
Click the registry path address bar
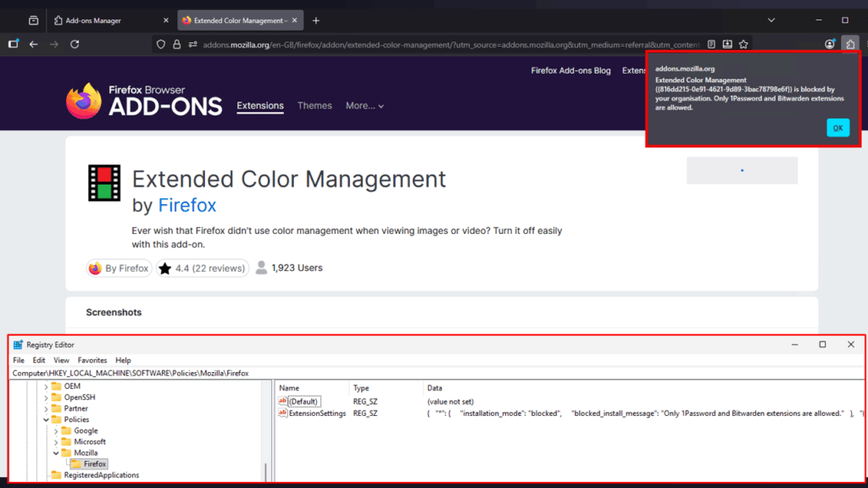(339, 373)
